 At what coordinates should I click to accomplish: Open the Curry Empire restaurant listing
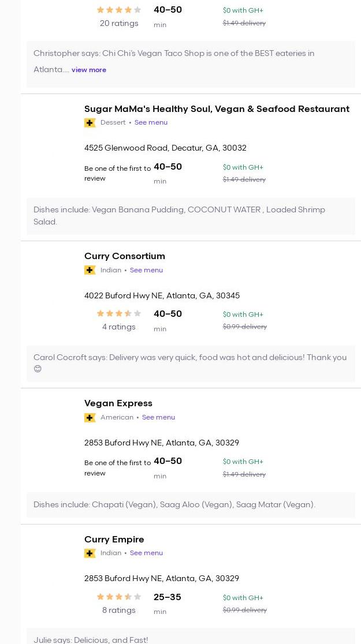pos(114,540)
